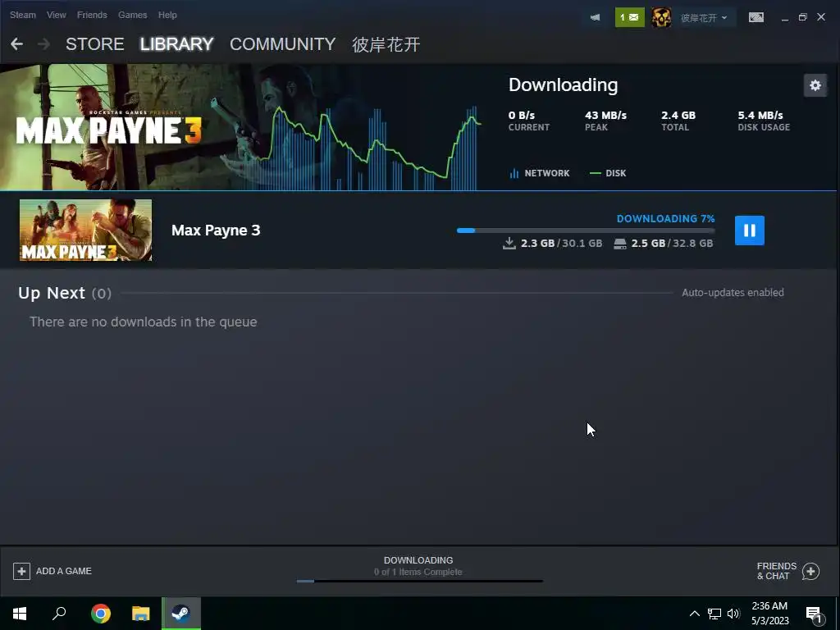Open the green inbox notification envelope
This screenshot has height=630, width=840.
pyautogui.click(x=629, y=17)
